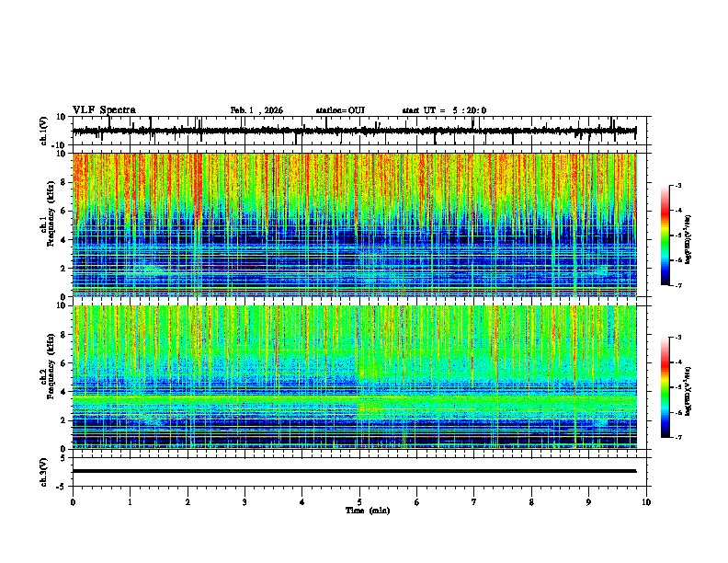
Task: Select the "Time (min)" x-axis label
Action: click(x=368, y=511)
